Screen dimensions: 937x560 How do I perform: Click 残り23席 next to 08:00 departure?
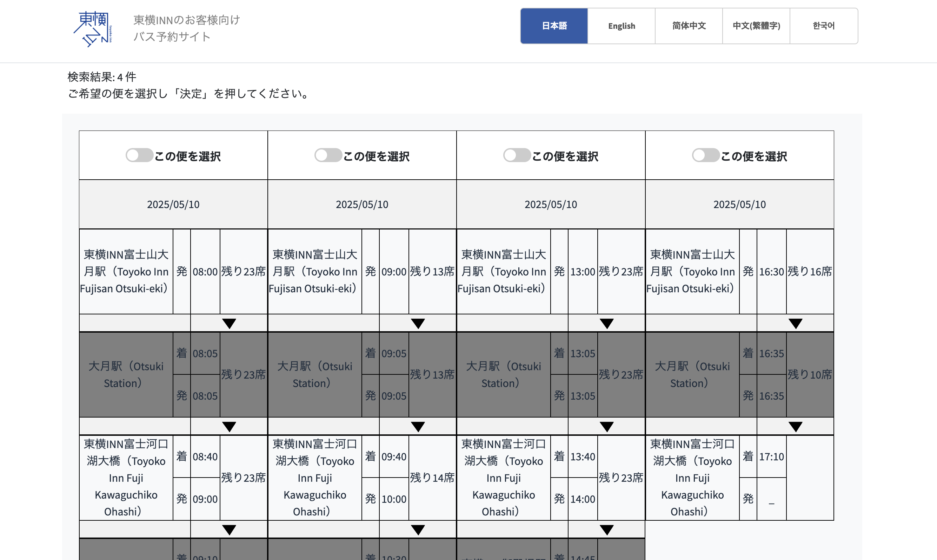pos(244,271)
